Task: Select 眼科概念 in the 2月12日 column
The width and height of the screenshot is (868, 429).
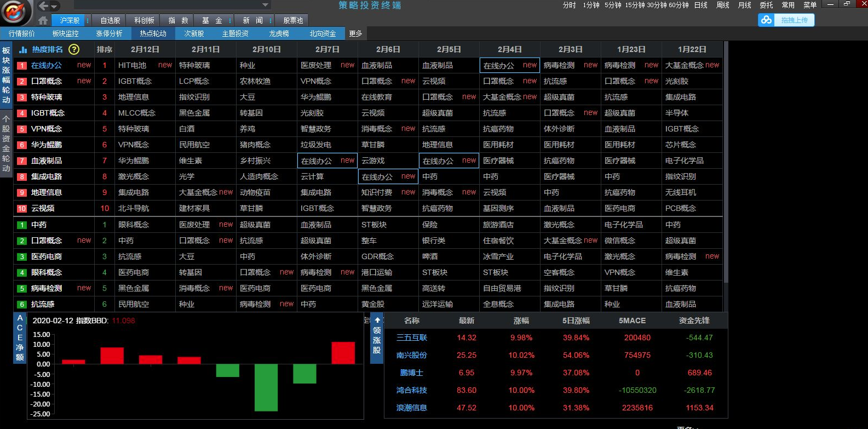Action: pos(134,225)
